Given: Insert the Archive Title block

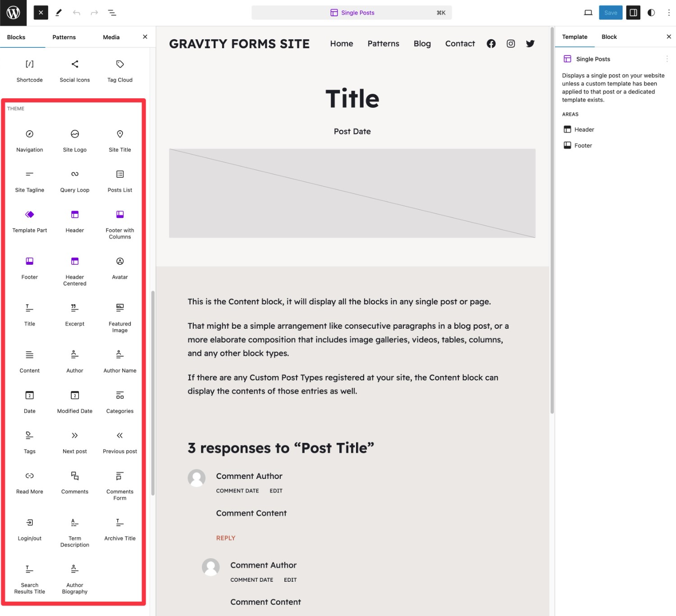Looking at the screenshot, I should (x=120, y=529).
